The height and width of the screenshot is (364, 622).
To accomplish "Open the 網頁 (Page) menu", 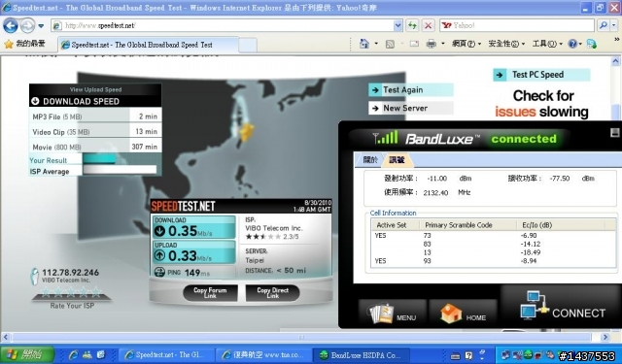I will pyautogui.click(x=466, y=44).
